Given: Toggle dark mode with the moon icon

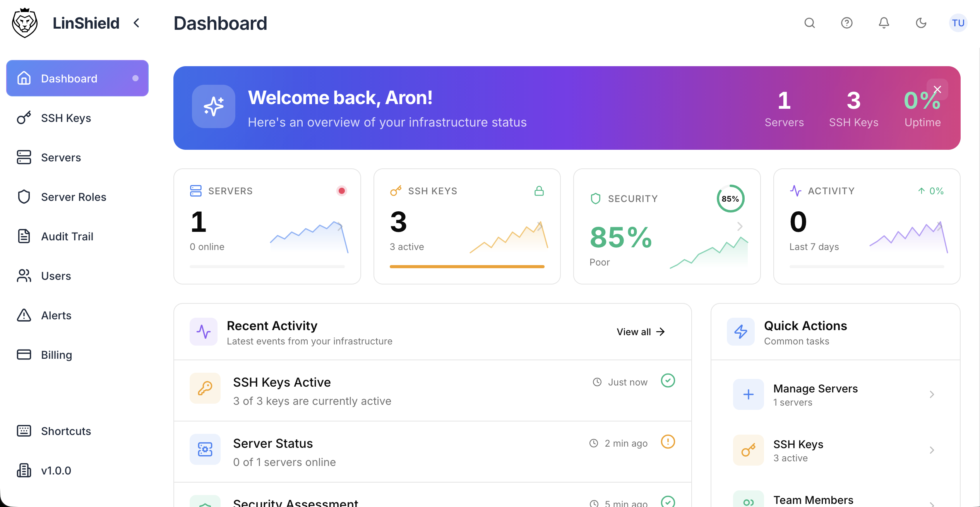Looking at the screenshot, I should click(921, 23).
